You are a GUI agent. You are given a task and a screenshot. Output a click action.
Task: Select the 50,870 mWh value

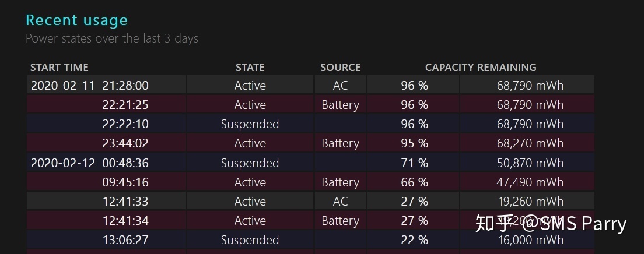pyautogui.click(x=530, y=163)
